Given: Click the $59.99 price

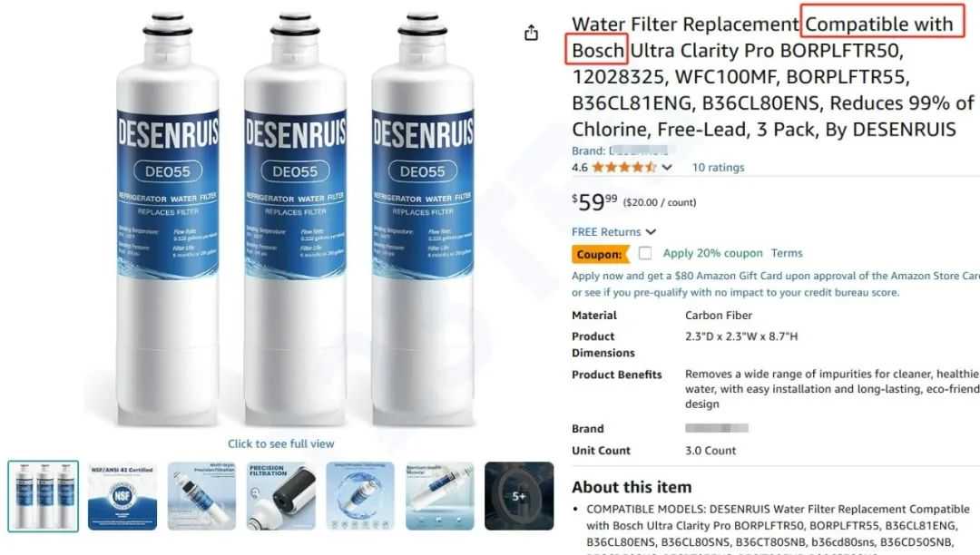Looking at the screenshot, I should point(594,201).
